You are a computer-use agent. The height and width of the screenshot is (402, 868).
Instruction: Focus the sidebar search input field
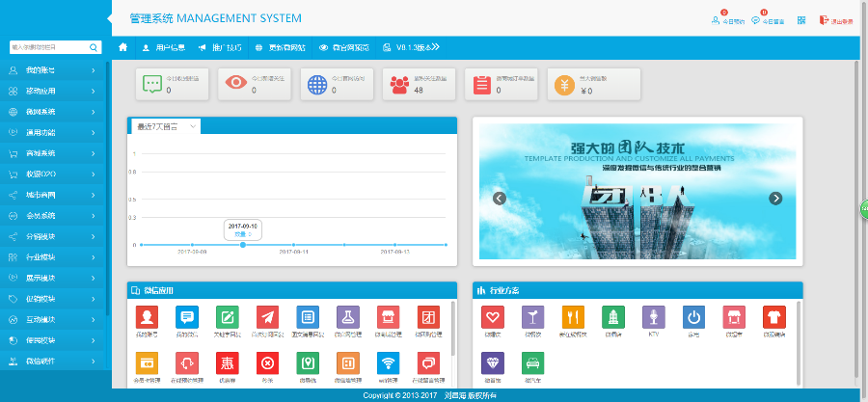pos(49,47)
